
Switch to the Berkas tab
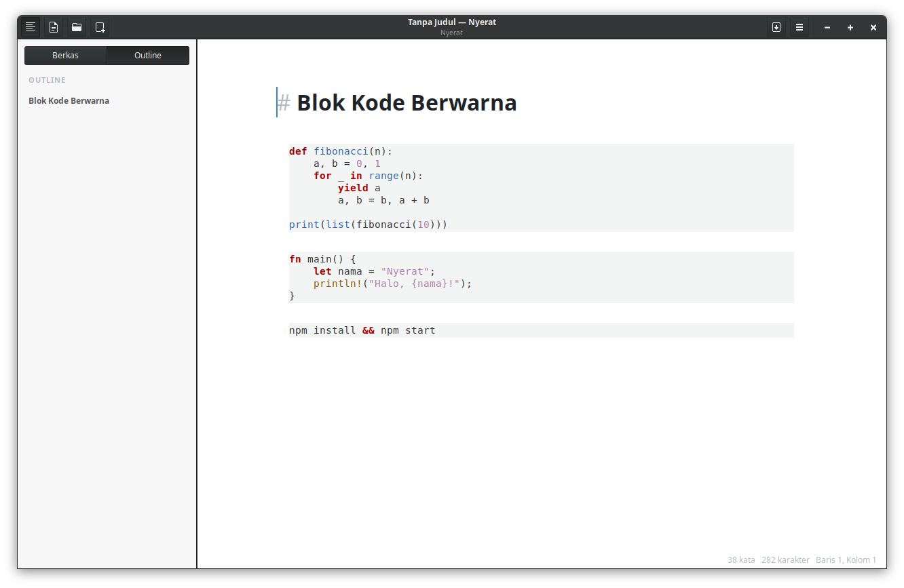[x=66, y=56]
